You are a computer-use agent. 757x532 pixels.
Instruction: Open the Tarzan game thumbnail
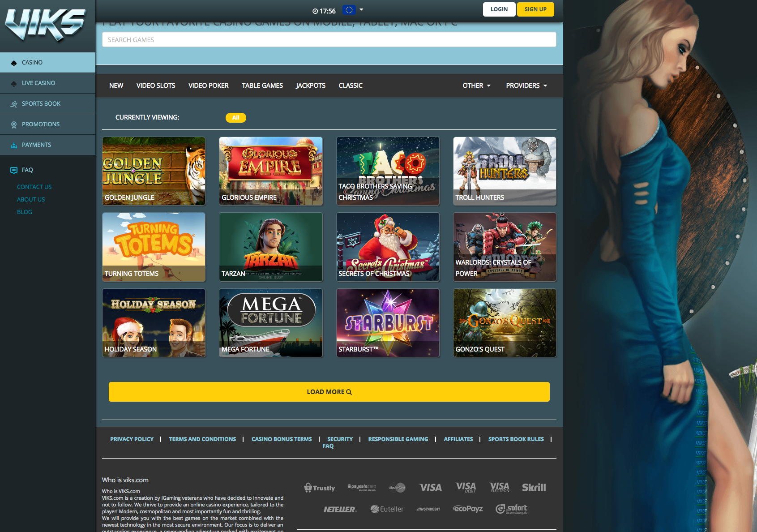[271, 247]
